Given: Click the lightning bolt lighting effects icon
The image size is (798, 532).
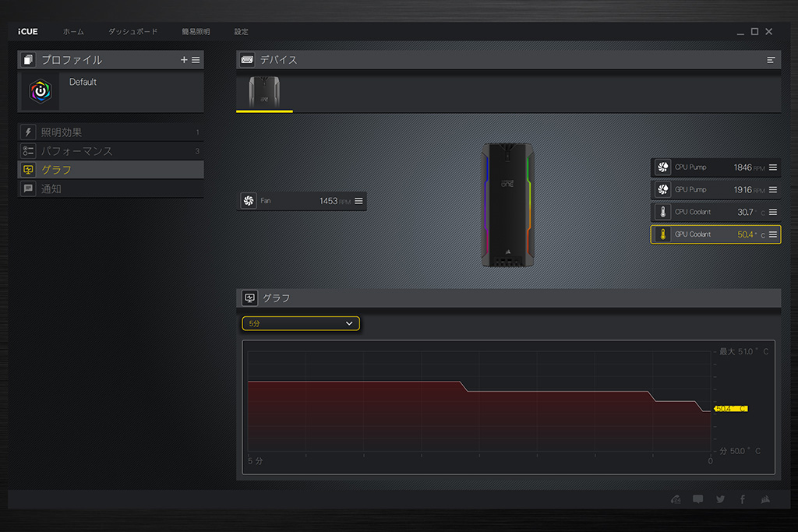Looking at the screenshot, I should pos(28,132).
